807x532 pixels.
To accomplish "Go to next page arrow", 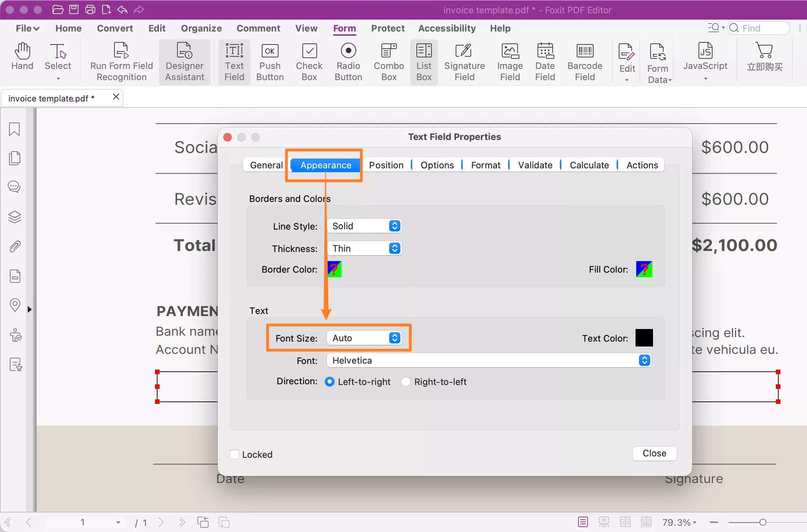I will click(161, 523).
